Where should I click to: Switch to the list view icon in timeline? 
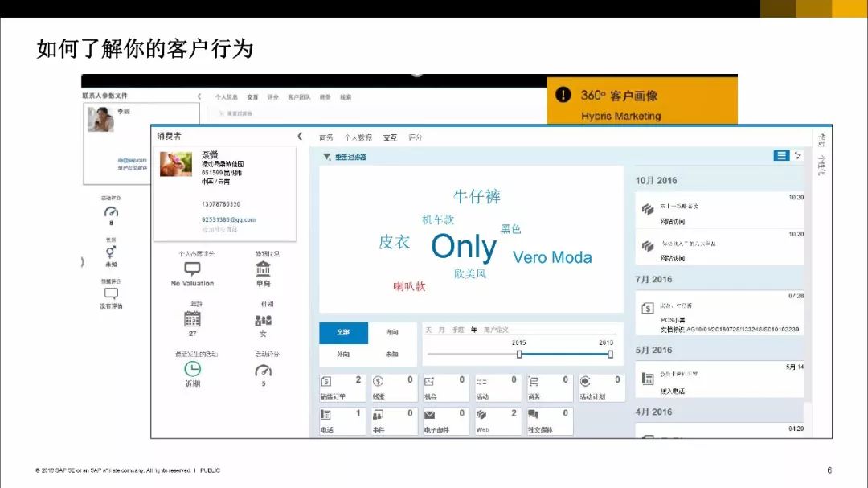click(781, 156)
